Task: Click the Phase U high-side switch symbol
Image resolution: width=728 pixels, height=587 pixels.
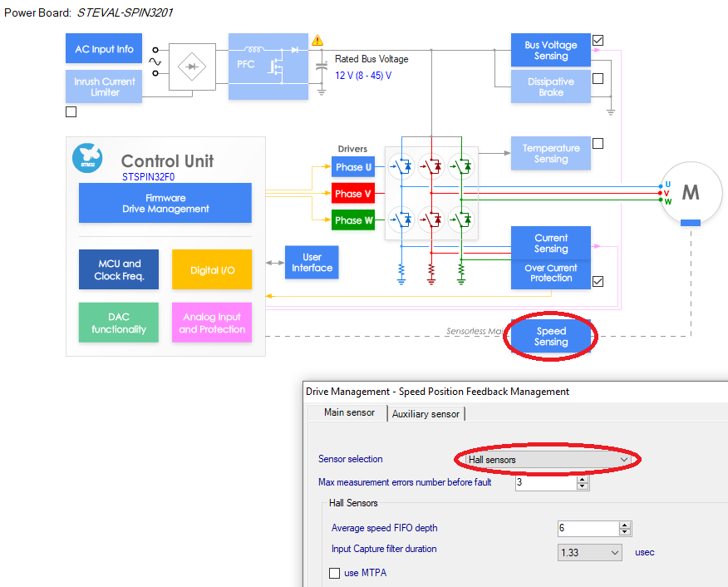Action: tap(402, 165)
